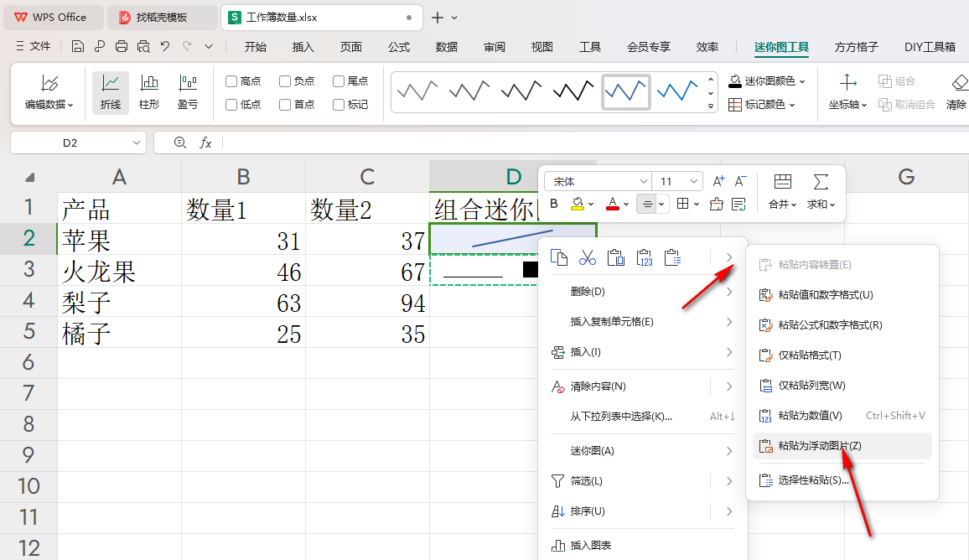
Task: Click the paste clipboard icon in context menu
Action: pyautogui.click(x=615, y=257)
